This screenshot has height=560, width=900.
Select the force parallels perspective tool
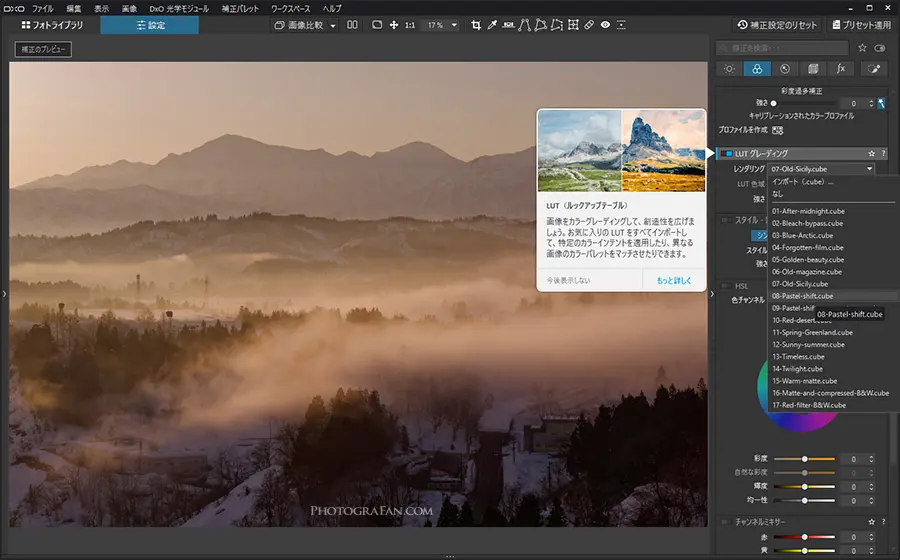(524, 25)
